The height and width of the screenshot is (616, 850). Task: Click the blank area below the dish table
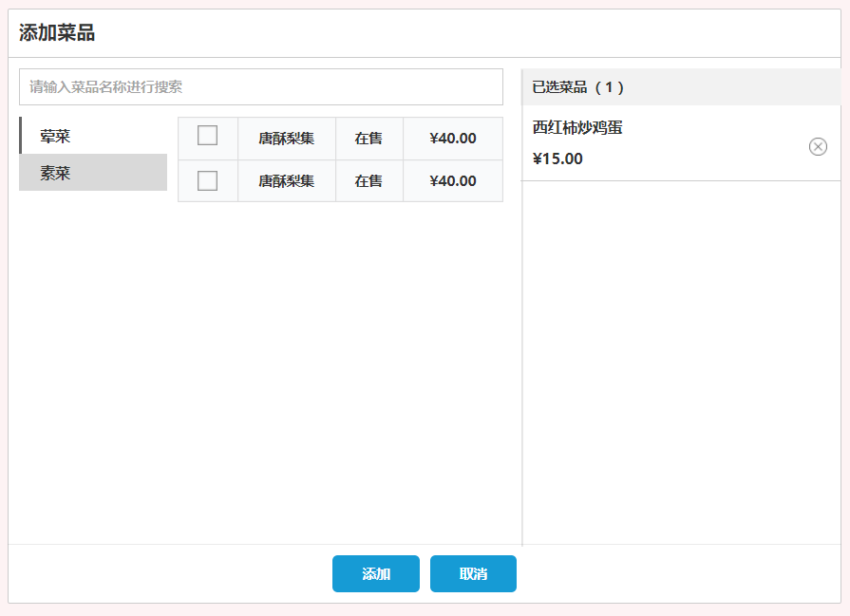340,370
